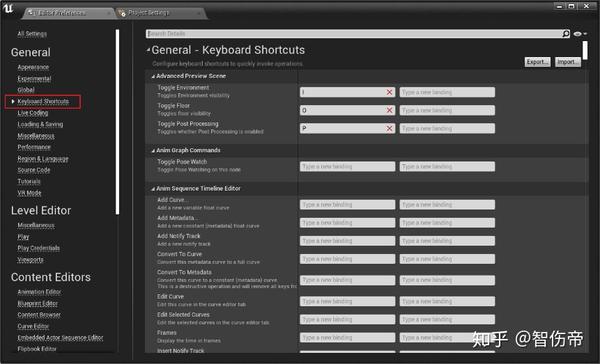Click the Import... button
The image size is (600, 364).
tap(568, 62)
